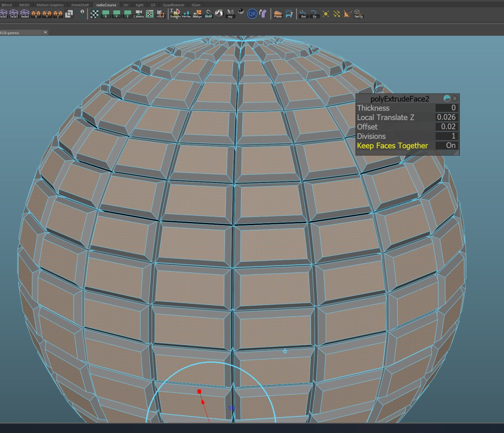Click the green plane Y shelf icon

click(117, 14)
